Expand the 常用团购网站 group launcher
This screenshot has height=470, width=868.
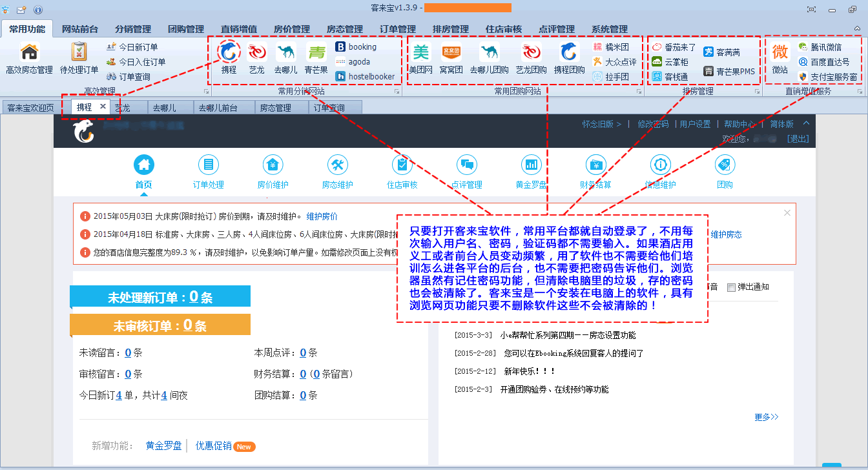pyautogui.click(x=639, y=92)
